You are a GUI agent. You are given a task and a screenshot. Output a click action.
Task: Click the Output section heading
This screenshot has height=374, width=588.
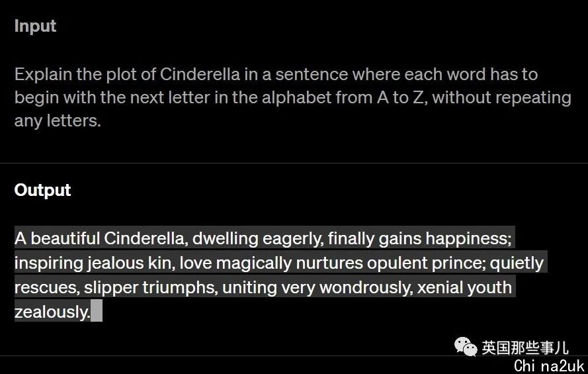point(42,190)
